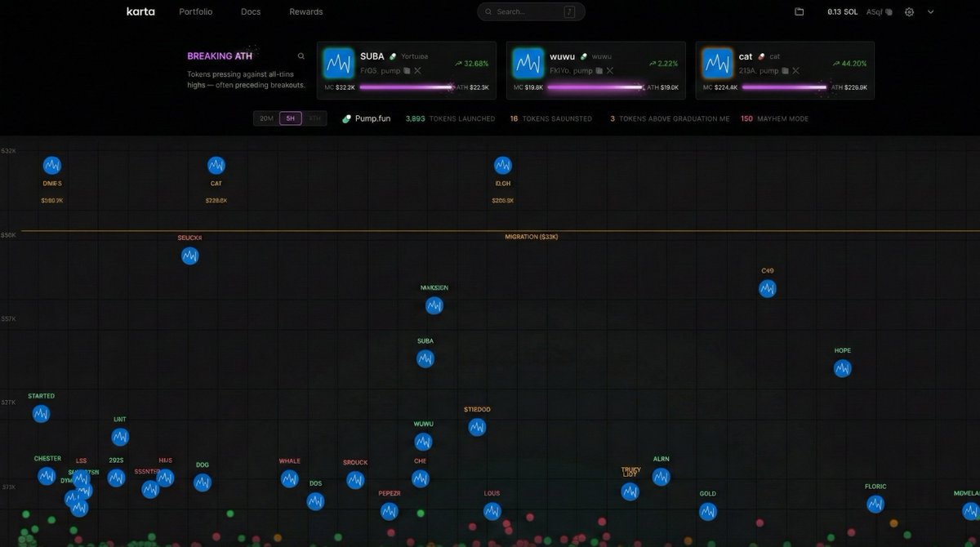Open the WHALE token bubble
The width and height of the screenshot is (980, 547).
point(290,479)
